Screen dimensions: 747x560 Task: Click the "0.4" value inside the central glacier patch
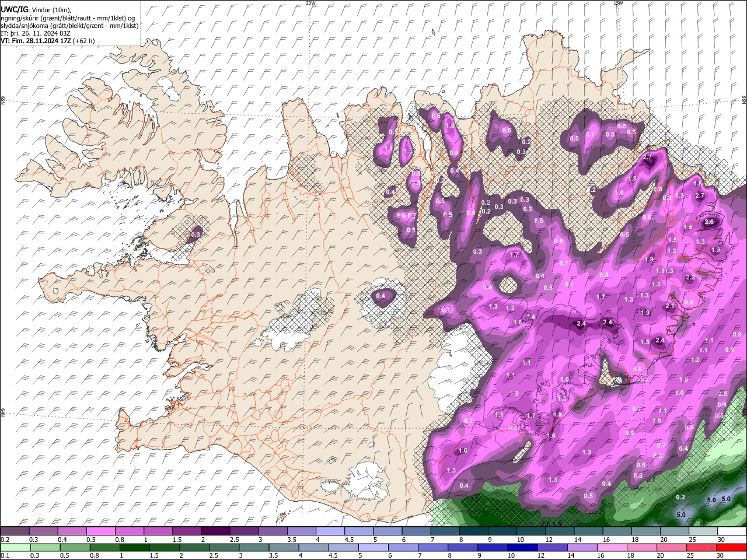point(381,296)
